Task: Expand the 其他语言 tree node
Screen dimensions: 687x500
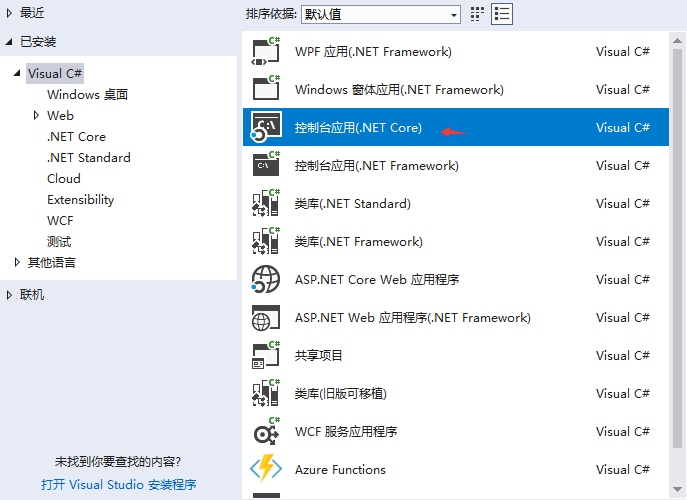Action: coord(17,263)
